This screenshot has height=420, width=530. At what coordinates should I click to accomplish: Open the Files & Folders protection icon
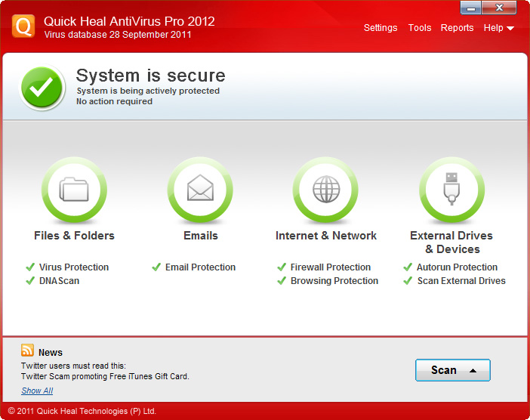tap(74, 190)
